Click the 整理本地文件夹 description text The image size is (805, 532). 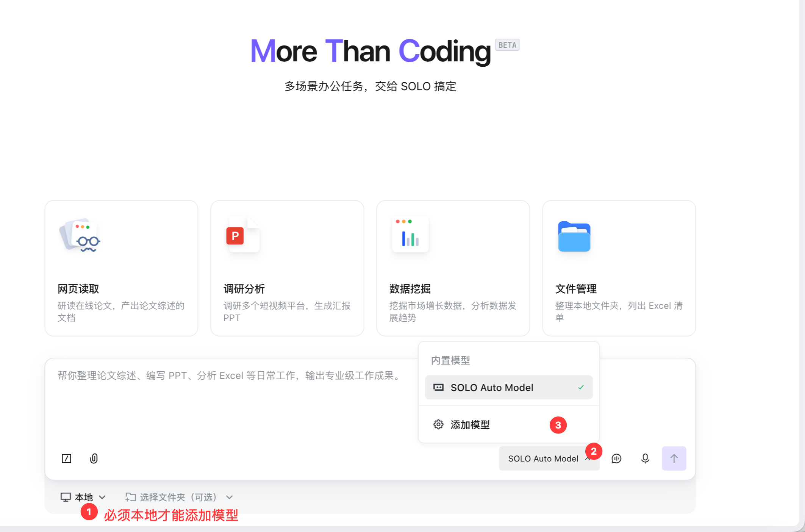click(619, 311)
